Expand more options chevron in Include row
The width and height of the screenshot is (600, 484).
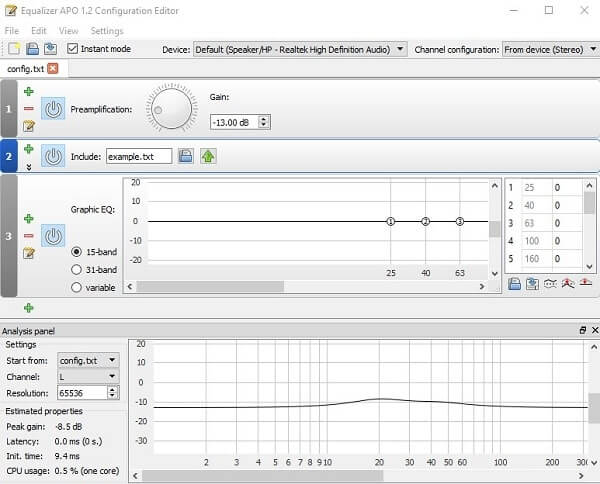(x=29, y=167)
